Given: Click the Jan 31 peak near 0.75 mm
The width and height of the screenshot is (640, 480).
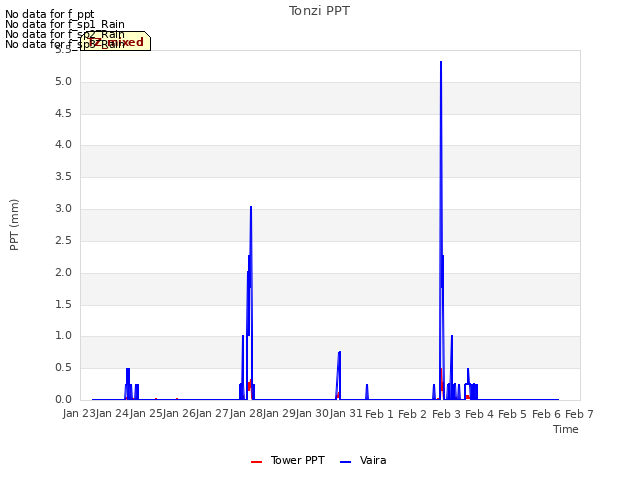Looking at the screenshot, I should 340,352.
